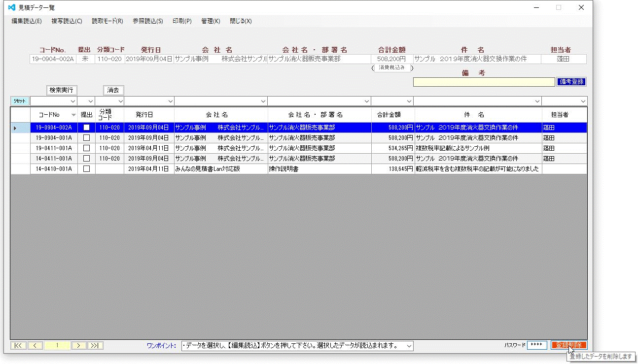Image resolution: width=638 pixels, height=364 pixels.
Task: Click the amount cell 138,645円
Action: 393,169
